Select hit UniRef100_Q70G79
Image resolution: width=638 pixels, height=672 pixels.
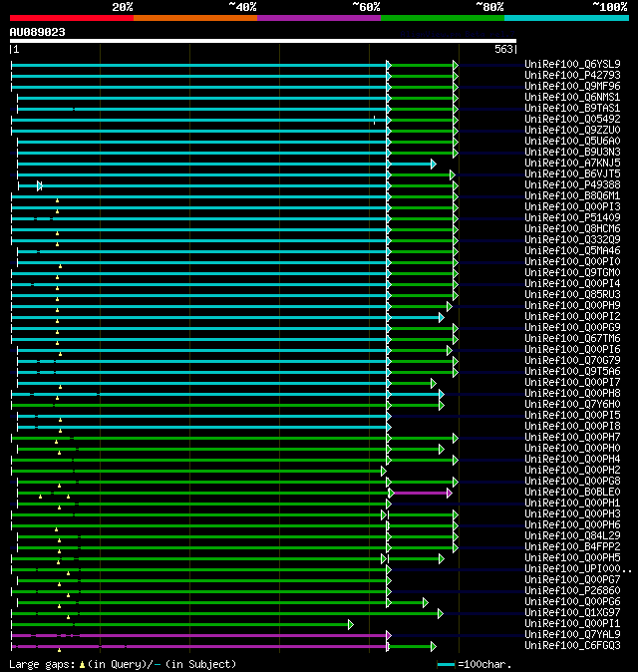tap(572, 361)
